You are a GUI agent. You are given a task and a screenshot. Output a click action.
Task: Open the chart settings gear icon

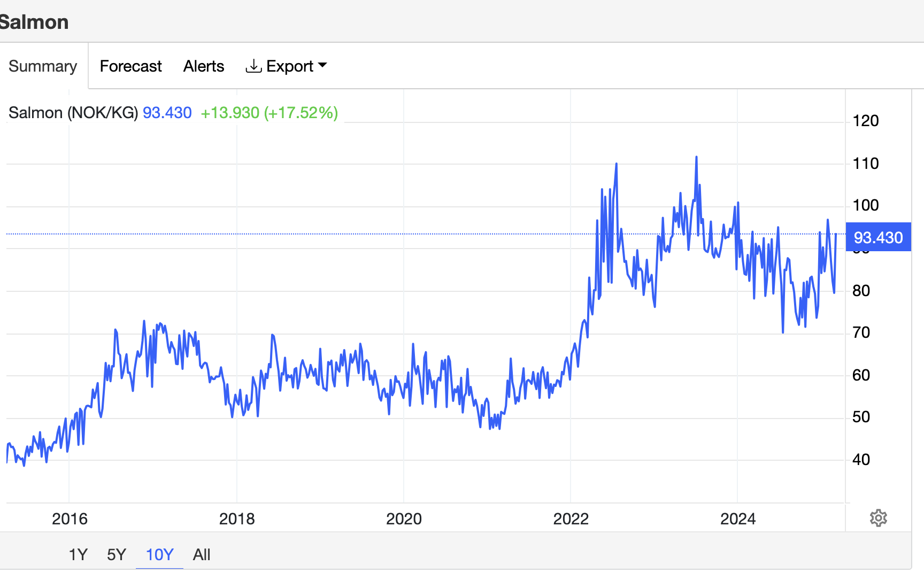[878, 518]
